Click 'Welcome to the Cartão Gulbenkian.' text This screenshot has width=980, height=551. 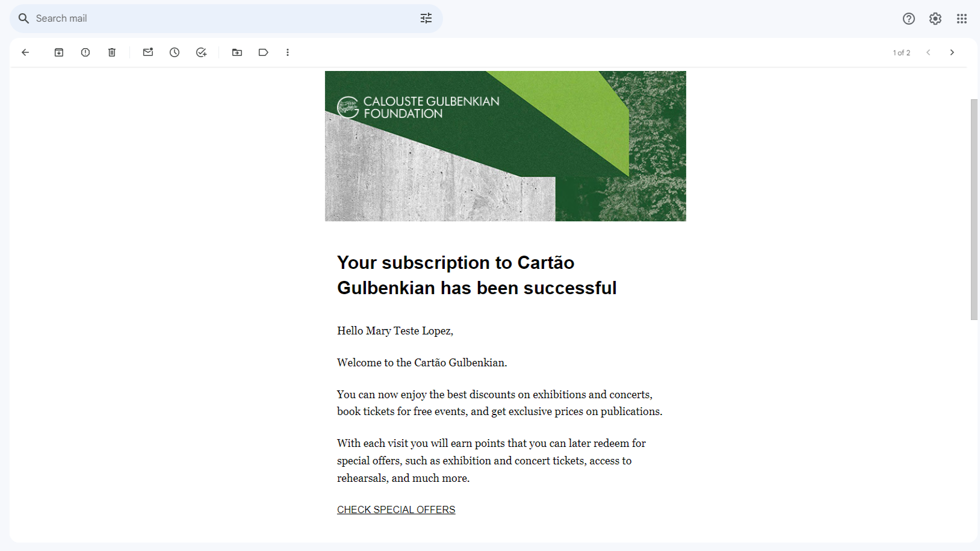click(422, 363)
